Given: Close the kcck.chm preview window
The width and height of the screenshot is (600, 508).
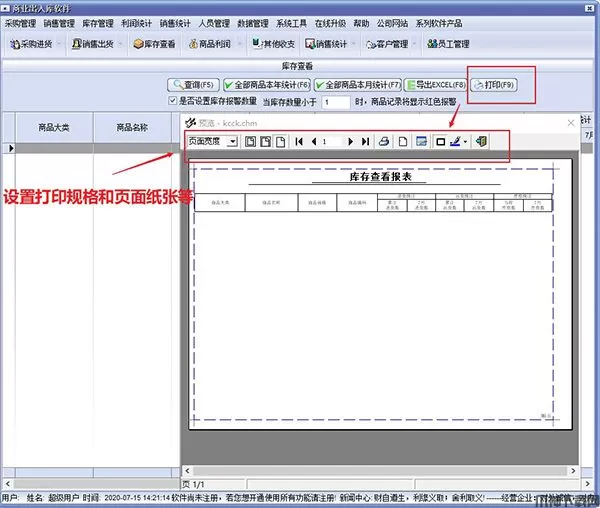Looking at the screenshot, I should tap(571, 123).
